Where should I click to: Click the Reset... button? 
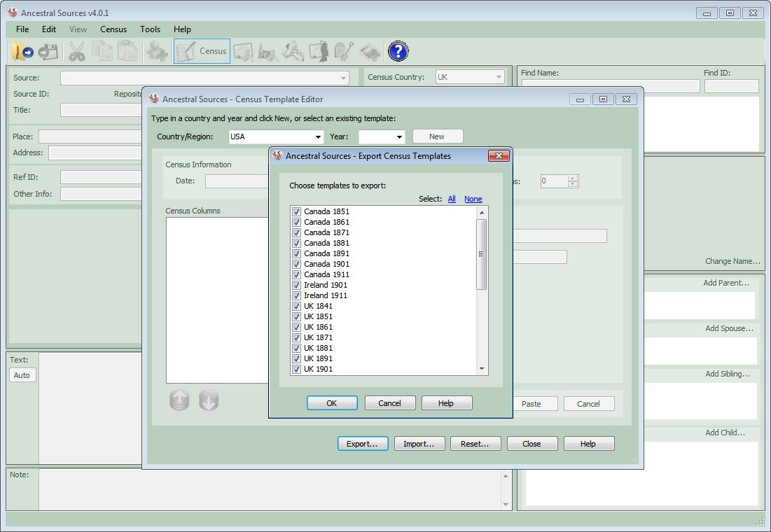click(475, 444)
